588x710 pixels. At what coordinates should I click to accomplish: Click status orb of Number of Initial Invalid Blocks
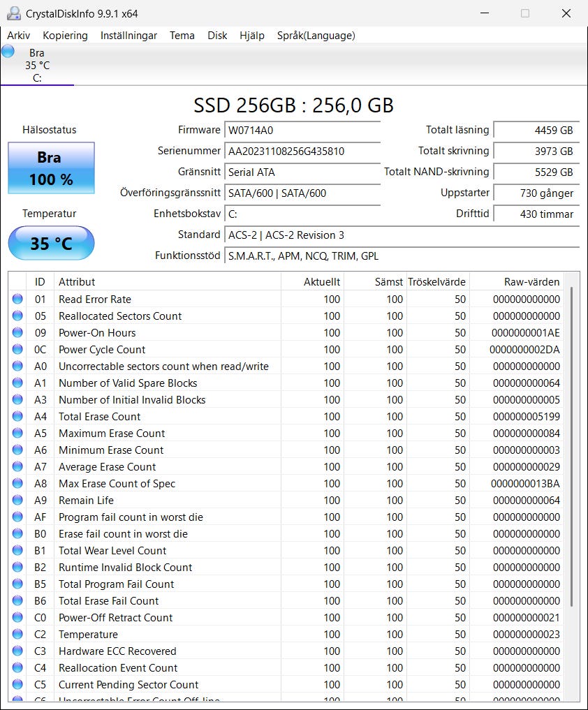point(17,399)
